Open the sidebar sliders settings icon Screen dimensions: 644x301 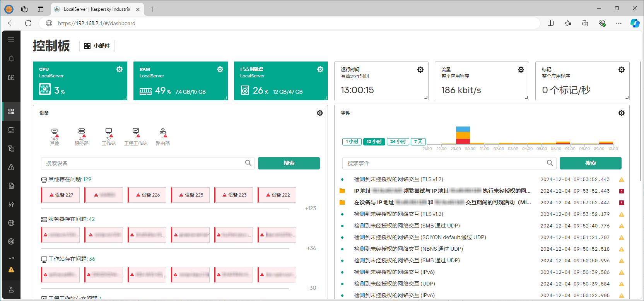coord(11,204)
